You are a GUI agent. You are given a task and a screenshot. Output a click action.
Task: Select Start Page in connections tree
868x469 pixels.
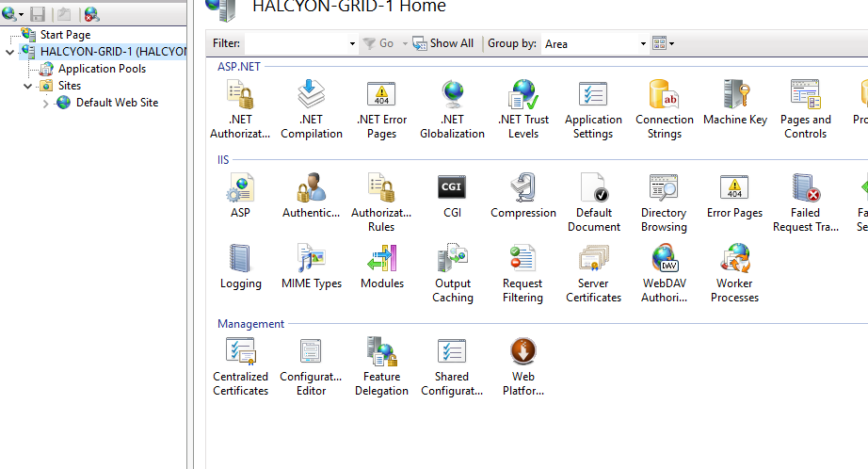pyautogui.click(x=65, y=34)
